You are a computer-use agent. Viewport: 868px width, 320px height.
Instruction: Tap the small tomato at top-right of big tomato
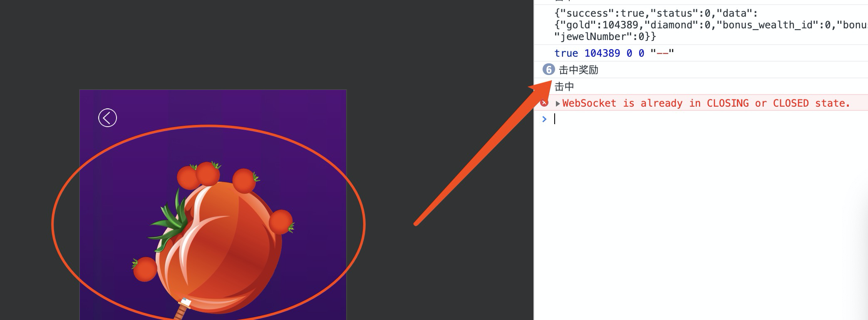pos(245,181)
